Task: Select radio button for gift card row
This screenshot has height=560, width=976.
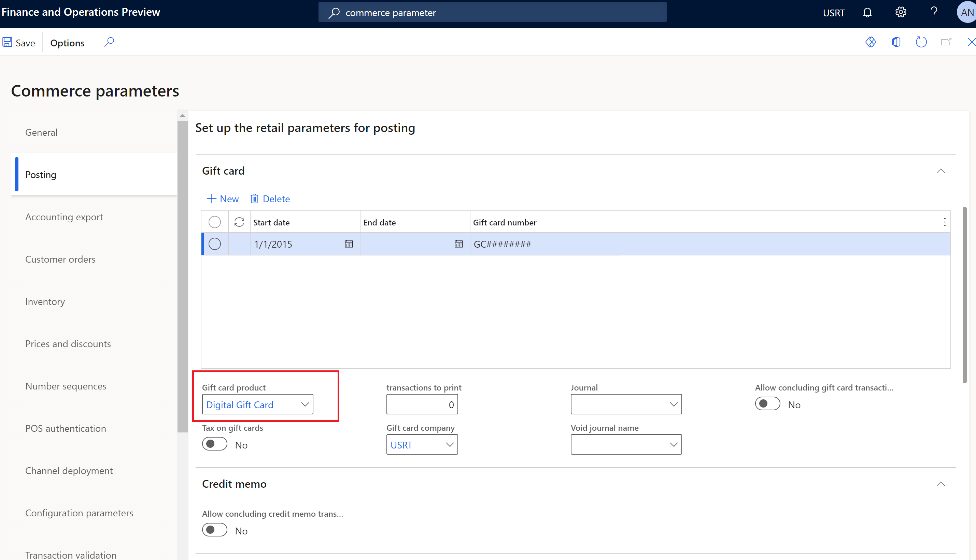Action: tap(214, 243)
